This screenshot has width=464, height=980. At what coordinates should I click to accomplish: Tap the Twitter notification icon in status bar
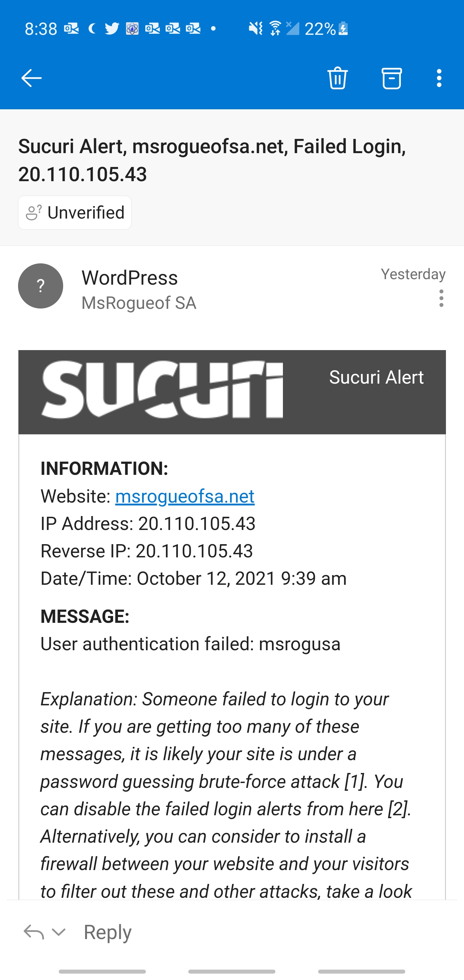pos(112,29)
